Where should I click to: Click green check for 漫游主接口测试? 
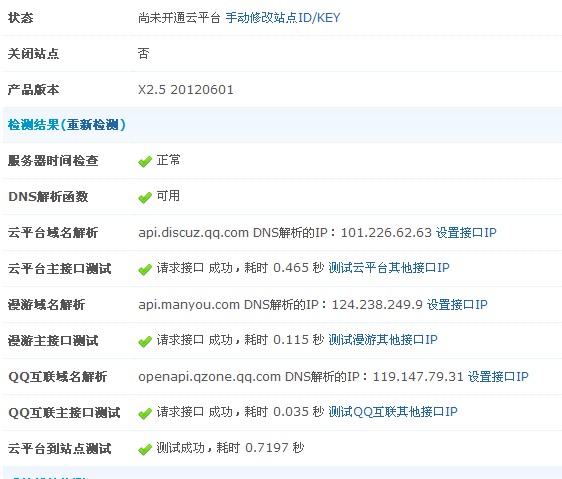point(145,341)
